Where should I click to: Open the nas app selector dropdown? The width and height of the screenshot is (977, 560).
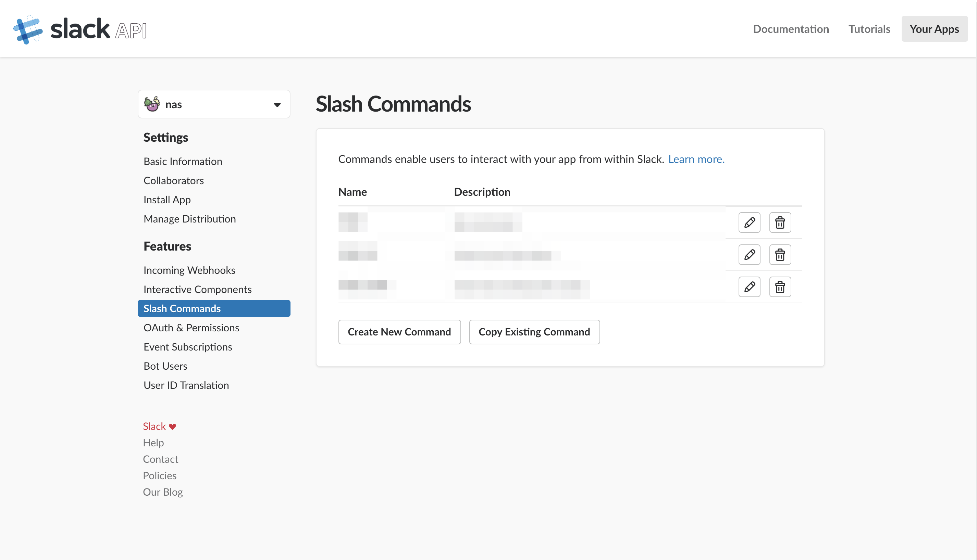(x=214, y=104)
